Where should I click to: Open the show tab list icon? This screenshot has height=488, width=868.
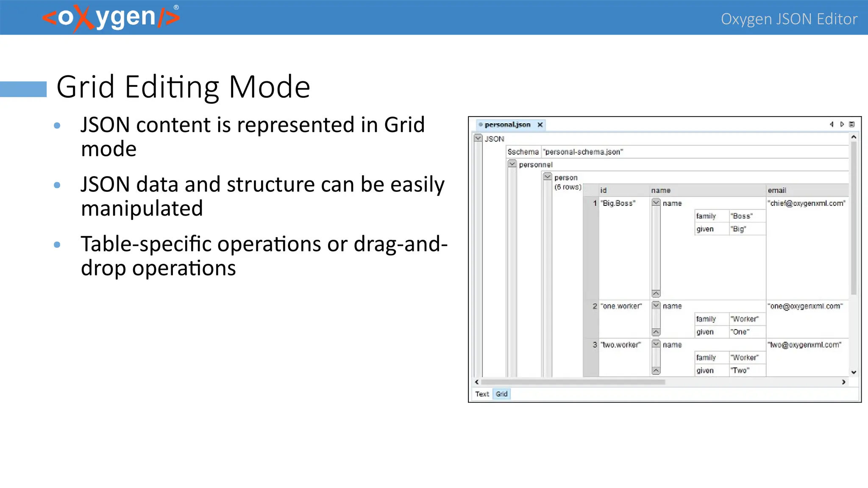(x=852, y=124)
